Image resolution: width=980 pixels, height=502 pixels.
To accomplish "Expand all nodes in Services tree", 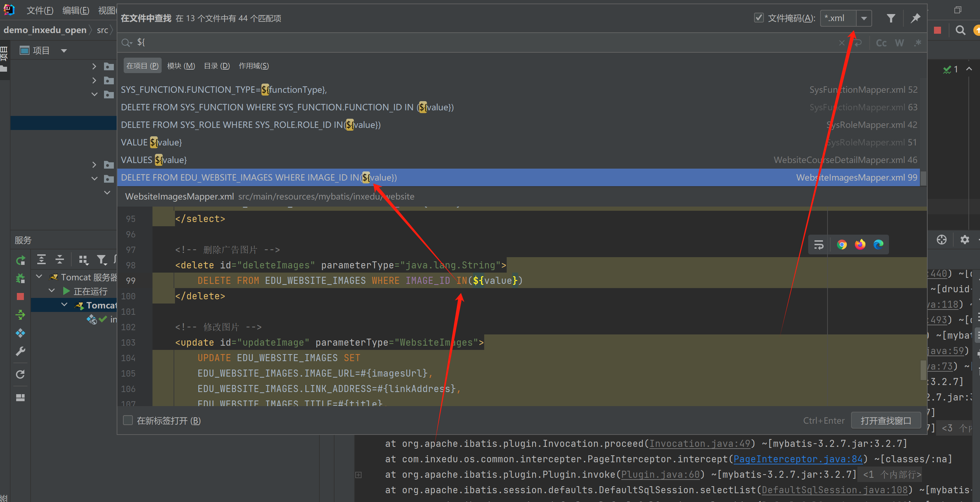I will tap(41, 260).
